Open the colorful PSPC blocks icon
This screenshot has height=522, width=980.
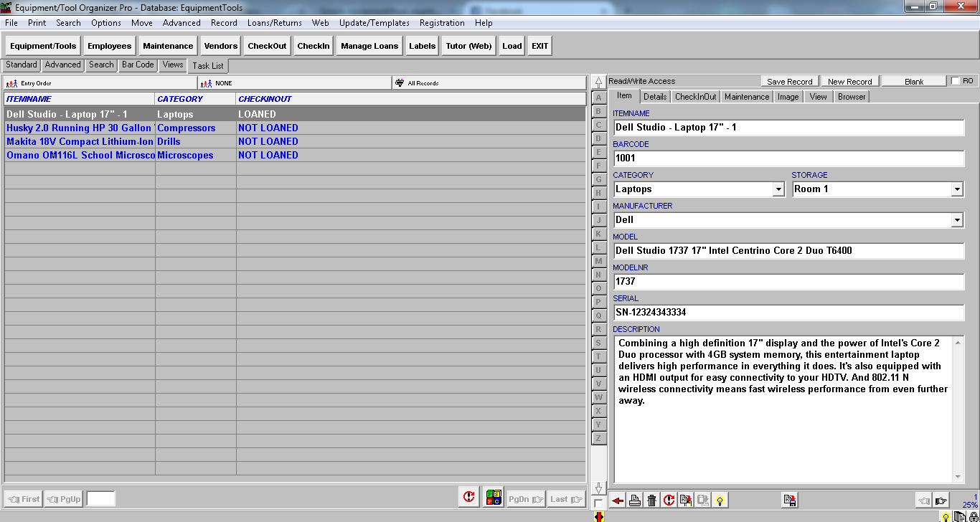tap(494, 496)
